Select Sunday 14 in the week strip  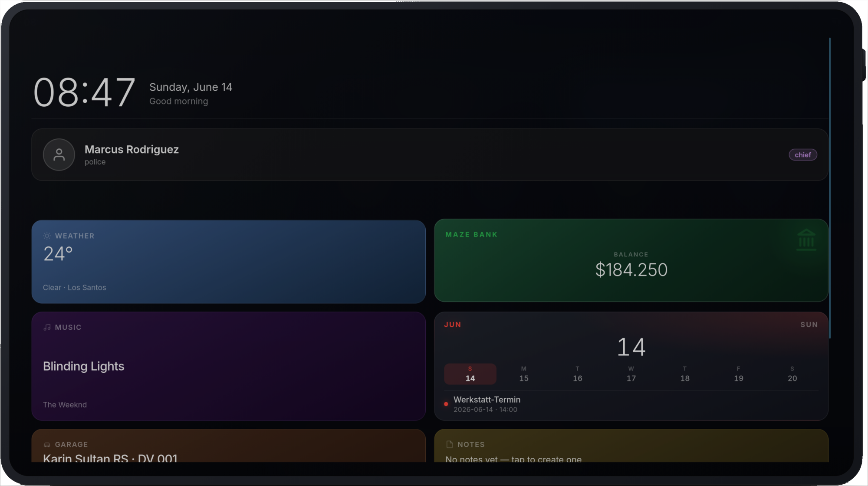(x=470, y=374)
